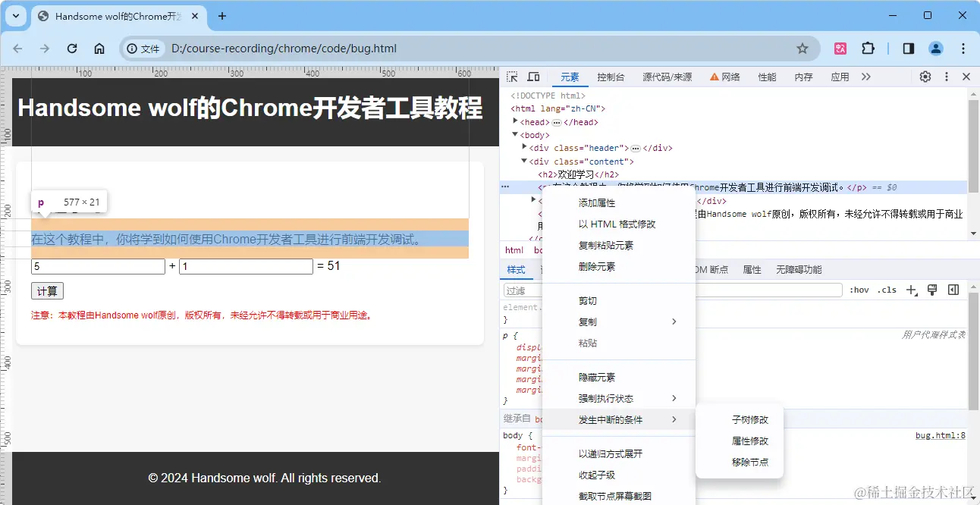Open DevTools three-dot customize menu

click(x=947, y=77)
